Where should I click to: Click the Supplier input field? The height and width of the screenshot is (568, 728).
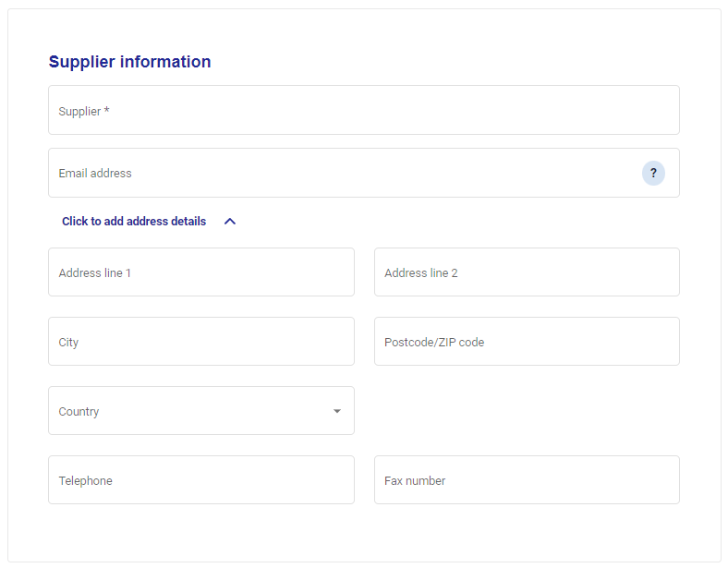coord(363,110)
